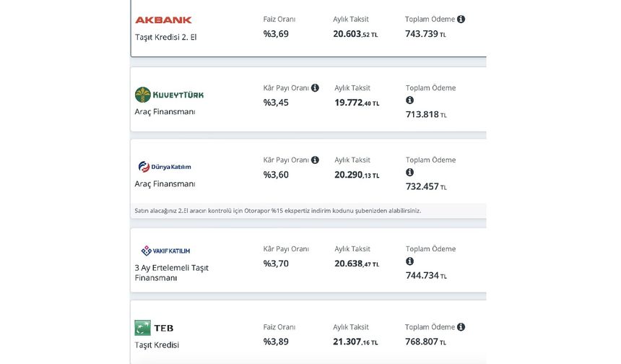The height and width of the screenshot is (364, 621).
Task: Open info icon beside TEB Toplam Ödeme
Action: point(461,326)
